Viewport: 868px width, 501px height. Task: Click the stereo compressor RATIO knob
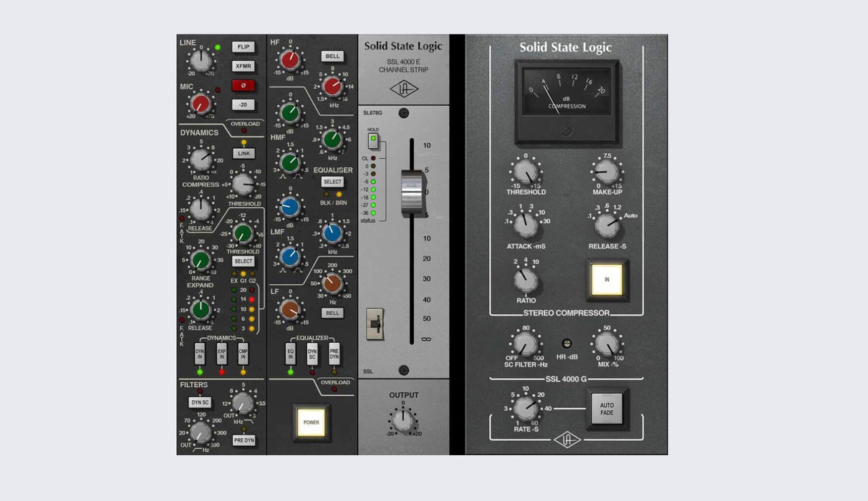[x=526, y=280]
